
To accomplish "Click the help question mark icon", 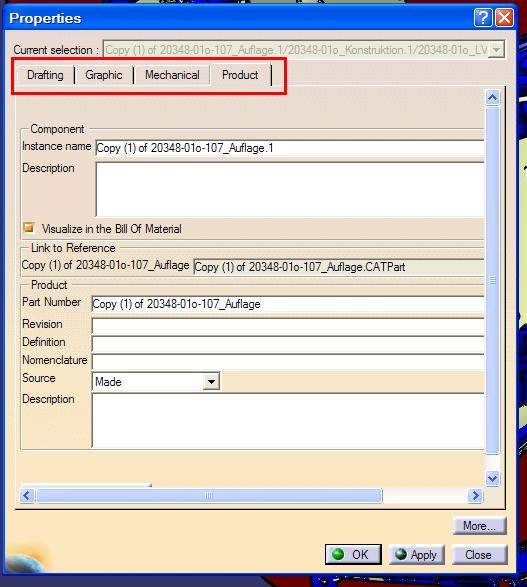I will coord(483,18).
